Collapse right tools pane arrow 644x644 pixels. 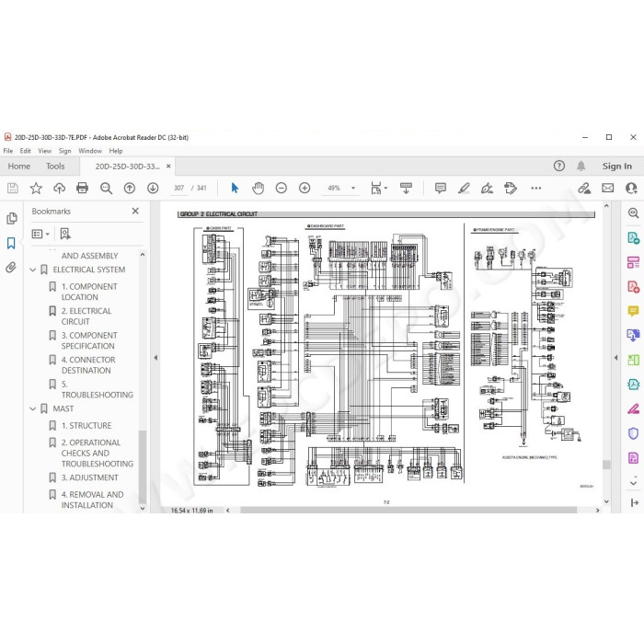pos(615,358)
